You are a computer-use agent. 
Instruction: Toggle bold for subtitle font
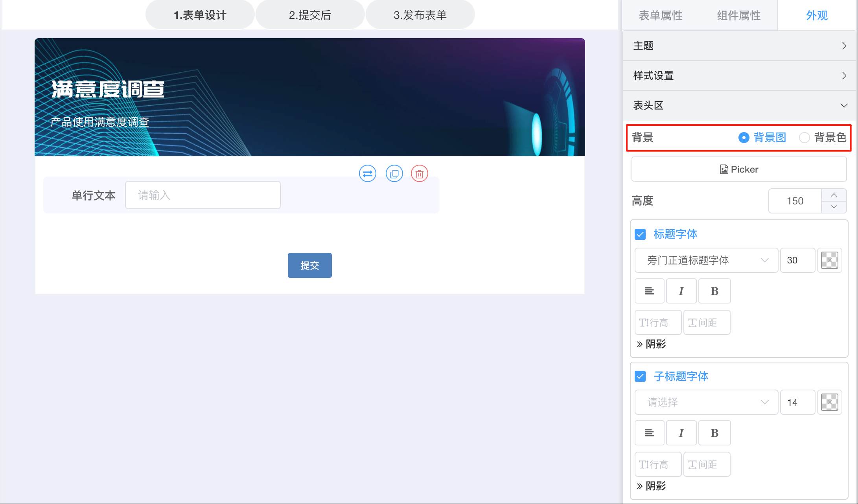714,433
